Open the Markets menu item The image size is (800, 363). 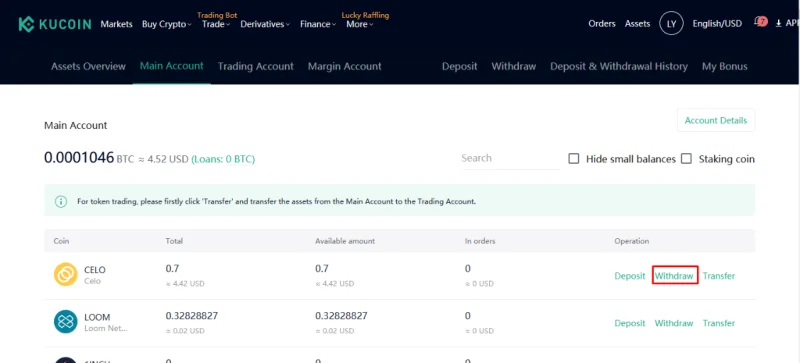(x=116, y=24)
